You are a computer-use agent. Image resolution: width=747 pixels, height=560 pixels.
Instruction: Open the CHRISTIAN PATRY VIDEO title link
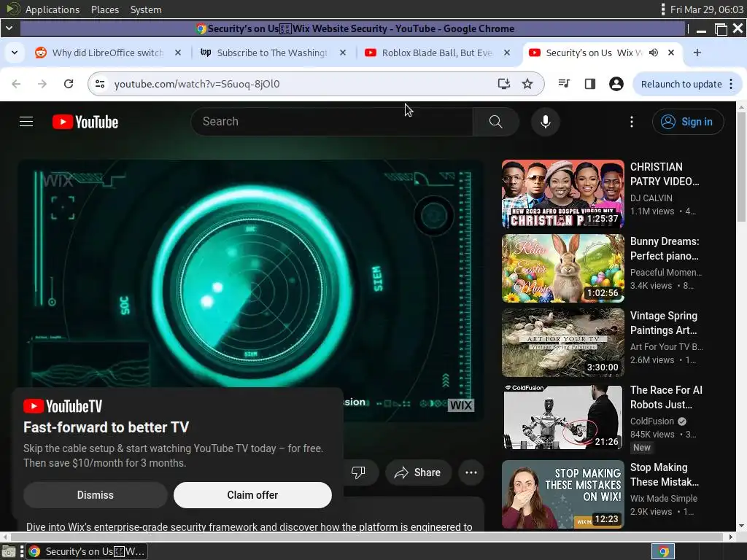click(x=665, y=174)
